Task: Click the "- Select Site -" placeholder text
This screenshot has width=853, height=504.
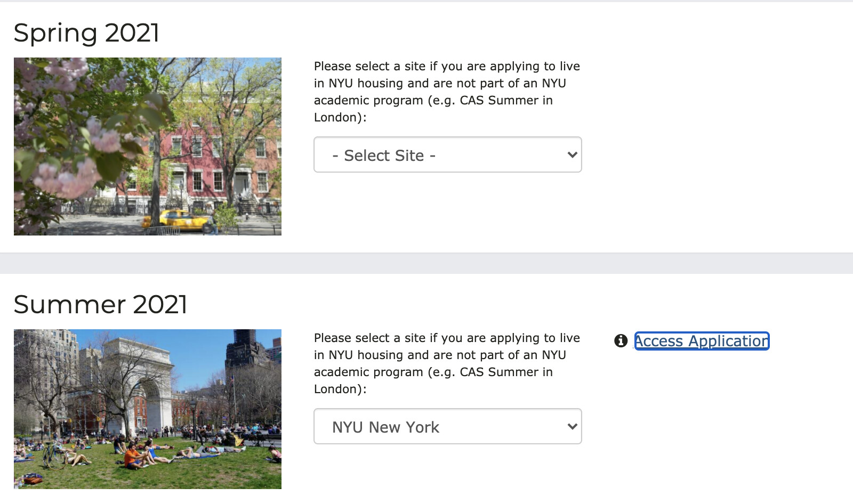Action: [384, 156]
